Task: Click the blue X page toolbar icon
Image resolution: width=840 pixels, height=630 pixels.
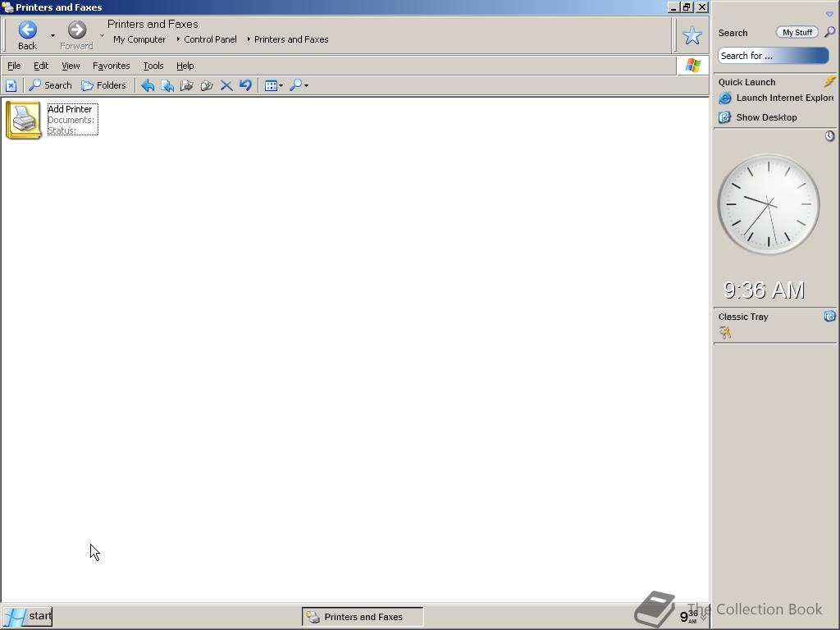Action: pyautogui.click(x=11, y=85)
